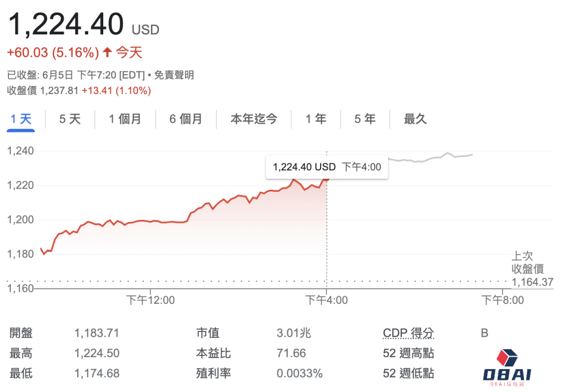563x392 pixels.
Task: Click the 市值 3.01兆 value
Action: [294, 333]
